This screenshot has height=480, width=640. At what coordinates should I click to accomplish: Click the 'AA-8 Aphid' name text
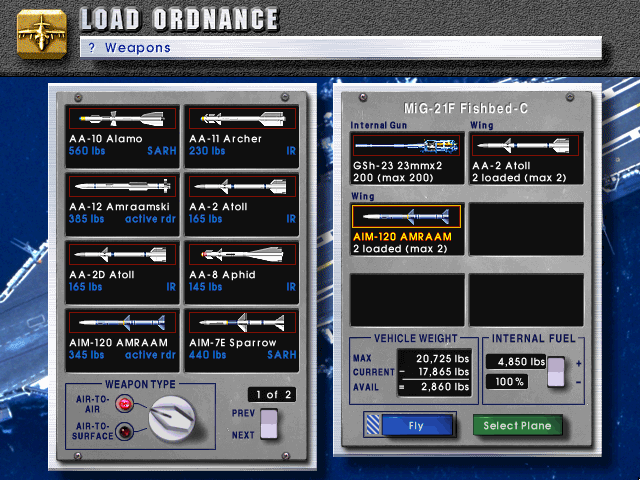pos(222,275)
